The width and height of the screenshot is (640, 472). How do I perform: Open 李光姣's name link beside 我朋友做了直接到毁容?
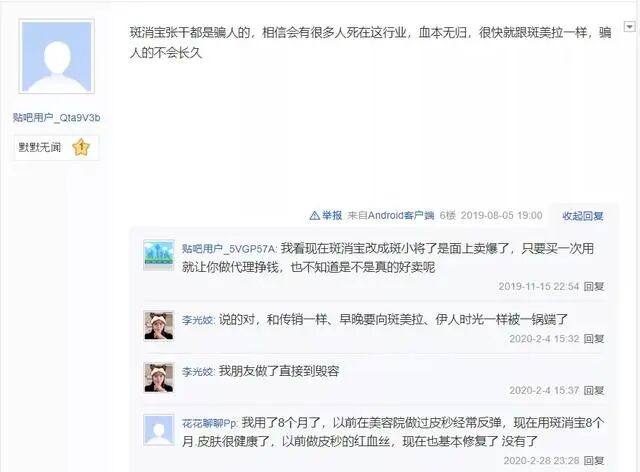(198, 372)
